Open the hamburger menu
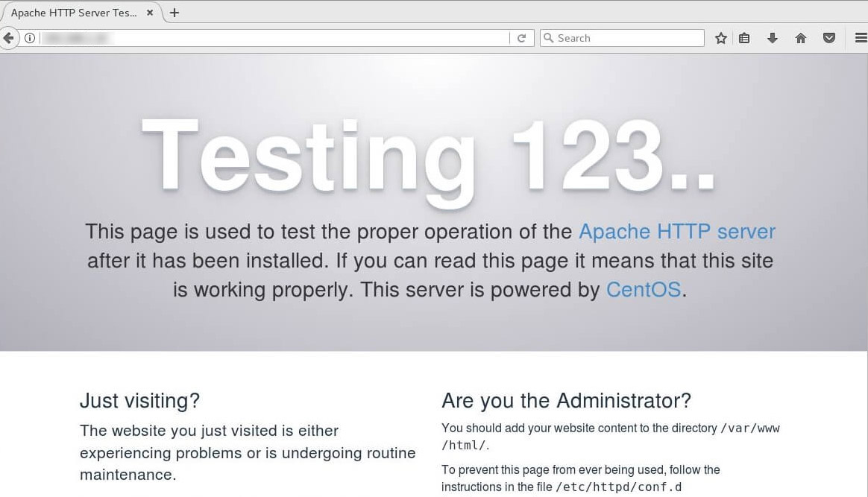 (x=861, y=38)
